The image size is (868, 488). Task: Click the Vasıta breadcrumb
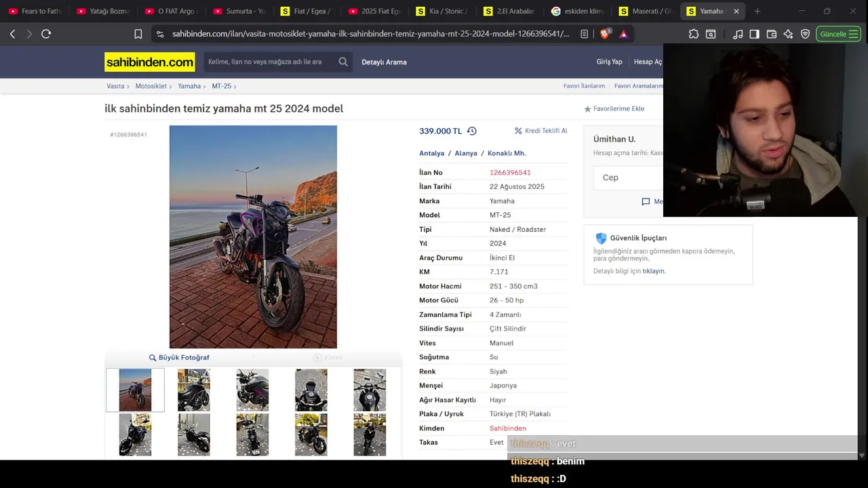115,86
